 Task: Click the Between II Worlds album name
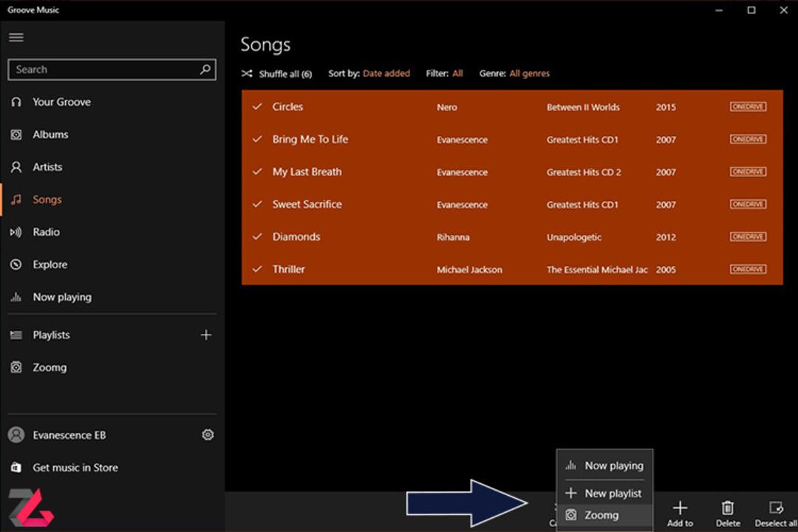[x=583, y=107]
